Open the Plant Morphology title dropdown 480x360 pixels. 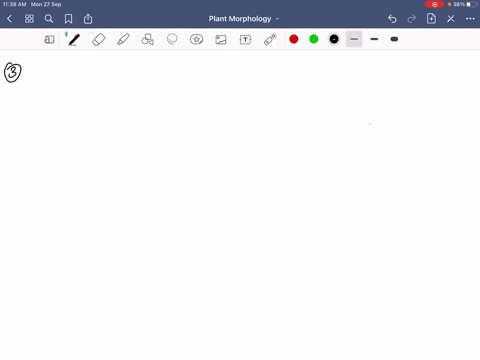pos(244,19)
